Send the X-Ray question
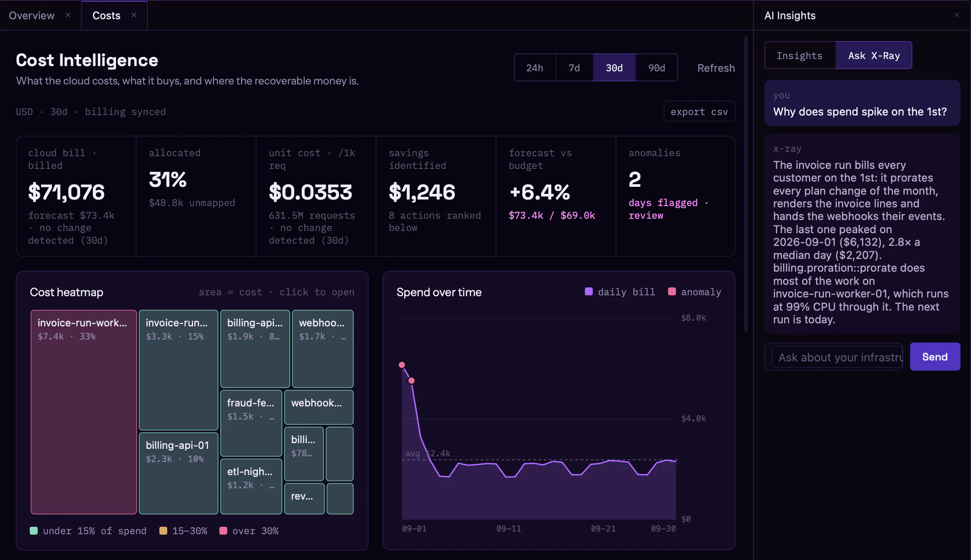Viewport: 971px width, 560px height. pyautogui.click(x=935, y=357)
